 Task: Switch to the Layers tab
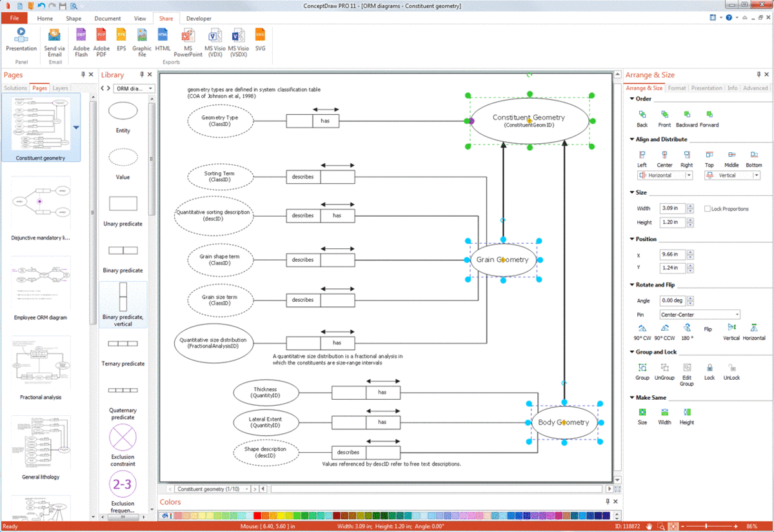click(x=60, y=88)
